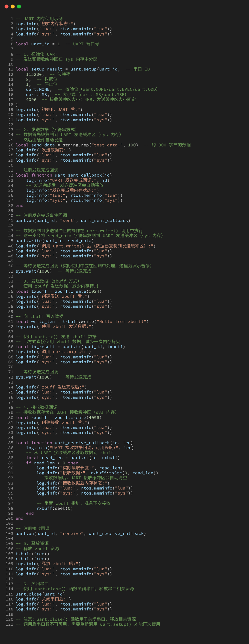
Task: Click sys.wait(1000) on line 51
Action: point(34,271)
